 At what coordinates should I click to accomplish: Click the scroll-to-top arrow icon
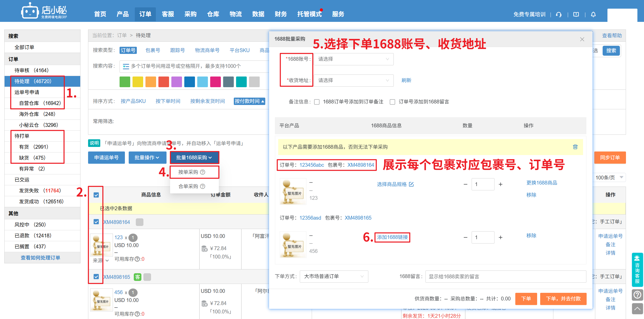(x=637, y=309)
